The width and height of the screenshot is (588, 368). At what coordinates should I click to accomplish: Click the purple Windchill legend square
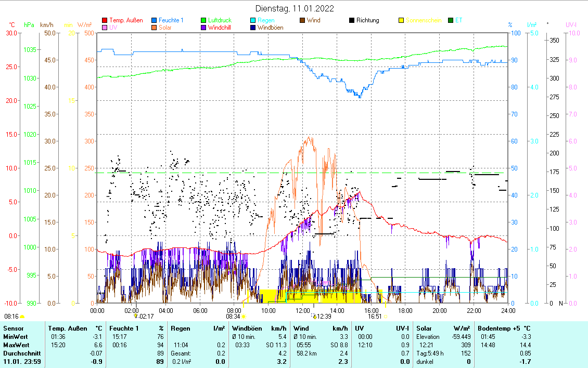(204, 28)
